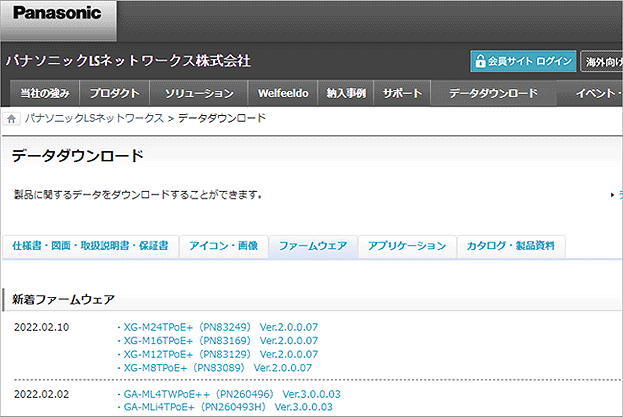Click パナソニックLSネットワークス breadcrumb link
Image resolution: width=623 pixels, height=417 pixels.
tap(94, 118)
